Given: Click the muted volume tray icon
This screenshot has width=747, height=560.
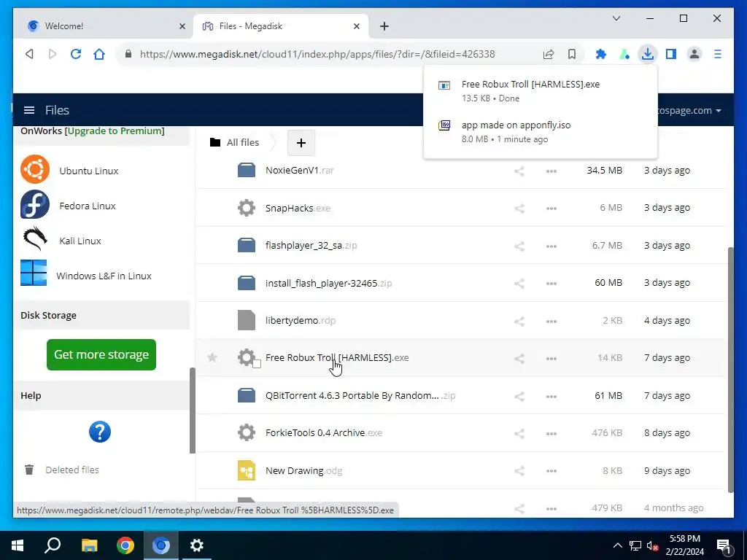Looking at the screenshot, I should click(x=651, y=545).
